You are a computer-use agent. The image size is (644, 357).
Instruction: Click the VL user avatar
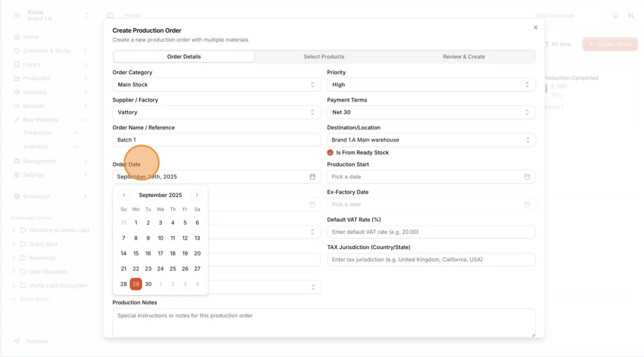[631, 16]
